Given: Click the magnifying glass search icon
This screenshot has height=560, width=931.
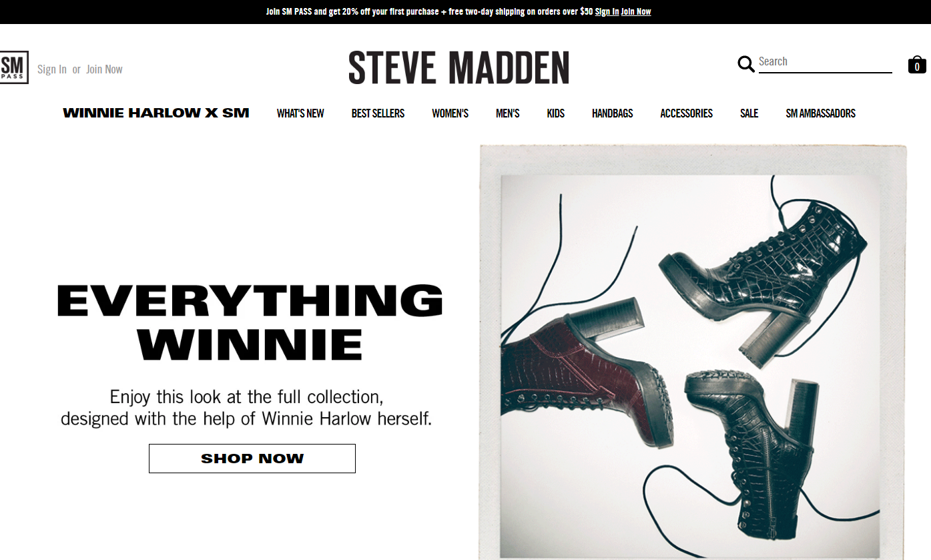Looking at the screenshot, I should (745, 64).
